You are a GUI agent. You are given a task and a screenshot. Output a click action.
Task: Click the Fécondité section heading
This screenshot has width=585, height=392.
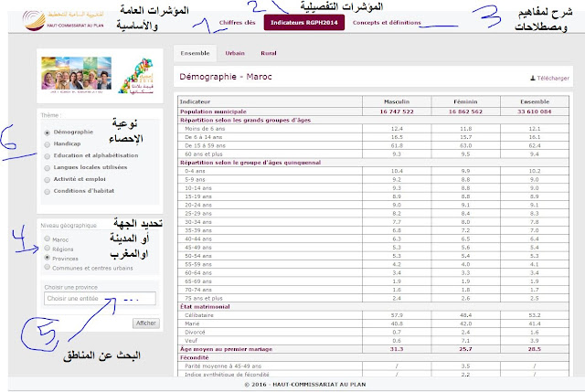click(x=194, y=357)
